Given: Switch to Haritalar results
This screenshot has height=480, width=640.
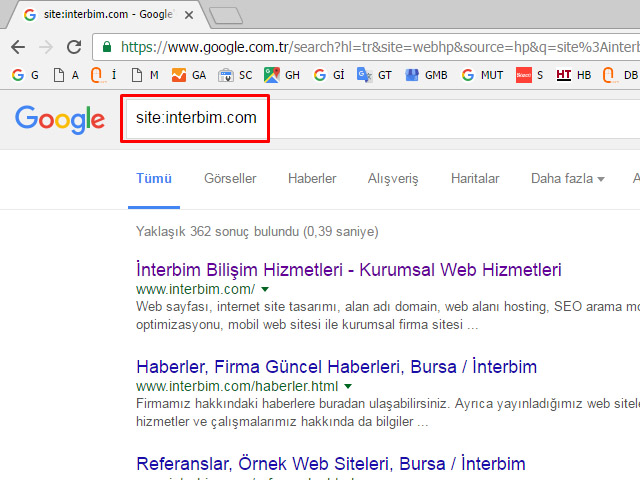Looking at the screenshot, I should 475,179.
